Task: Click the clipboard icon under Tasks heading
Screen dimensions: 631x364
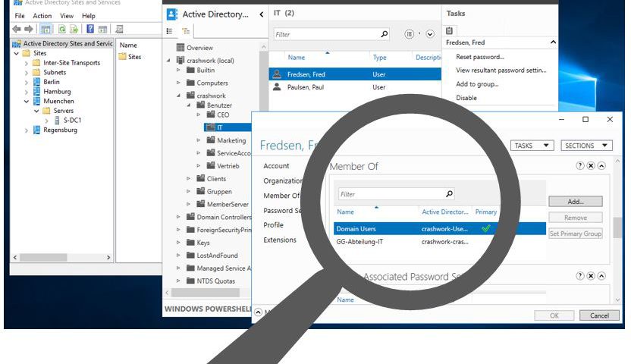Action: (450, 30)
